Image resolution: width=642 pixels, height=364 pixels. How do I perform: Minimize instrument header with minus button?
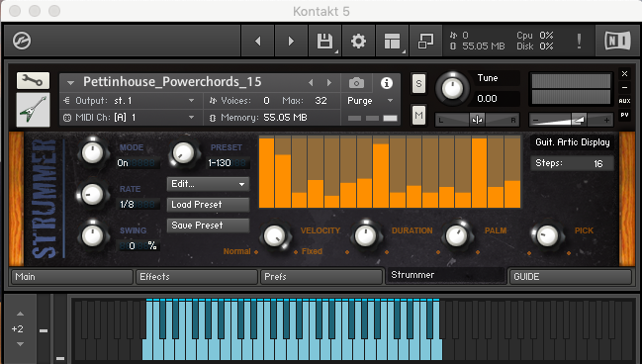point(624,87)
